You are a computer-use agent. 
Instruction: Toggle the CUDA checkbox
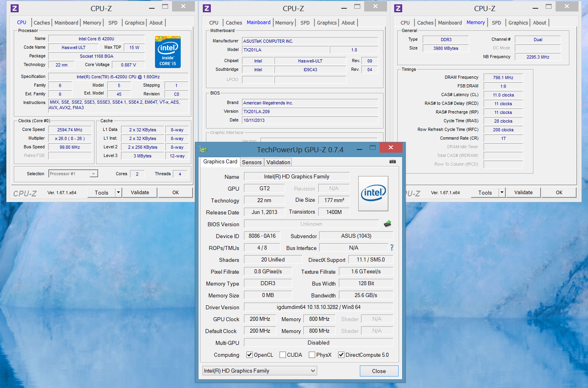(x=283, y=355)
